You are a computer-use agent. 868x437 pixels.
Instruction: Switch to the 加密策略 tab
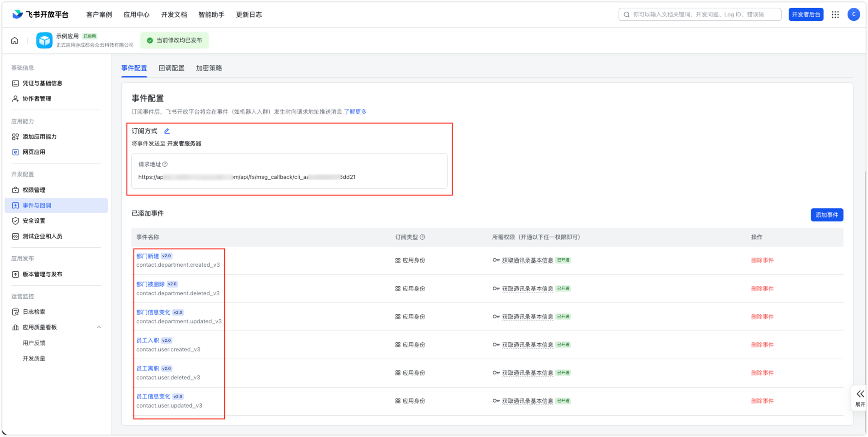click(209, 68)
